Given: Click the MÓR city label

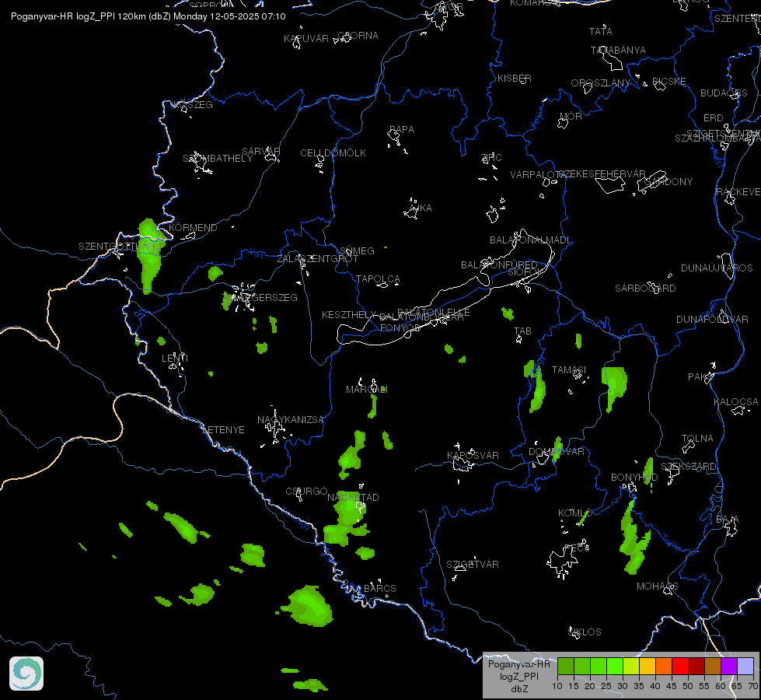Looking at the screenshot, I should [x=571, y=116].
